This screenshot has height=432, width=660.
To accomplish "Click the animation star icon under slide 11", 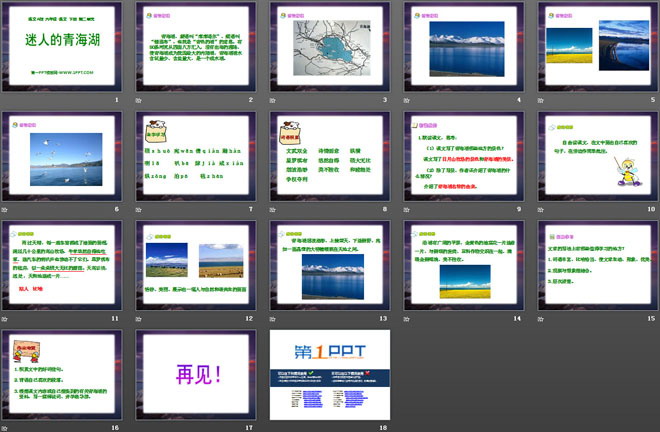I will point(6,319).
